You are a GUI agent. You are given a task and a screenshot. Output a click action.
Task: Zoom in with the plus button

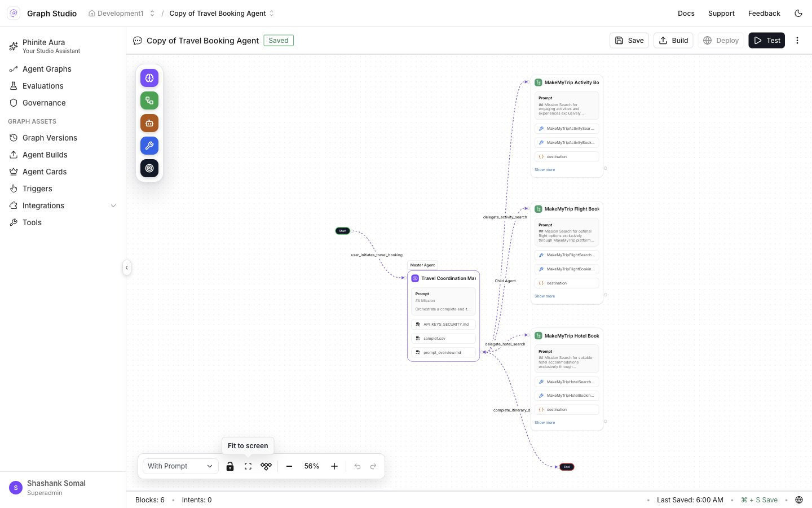point(334,466)
